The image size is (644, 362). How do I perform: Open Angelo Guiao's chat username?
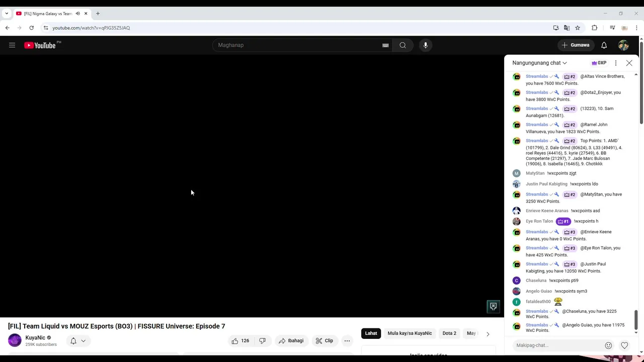539,291
